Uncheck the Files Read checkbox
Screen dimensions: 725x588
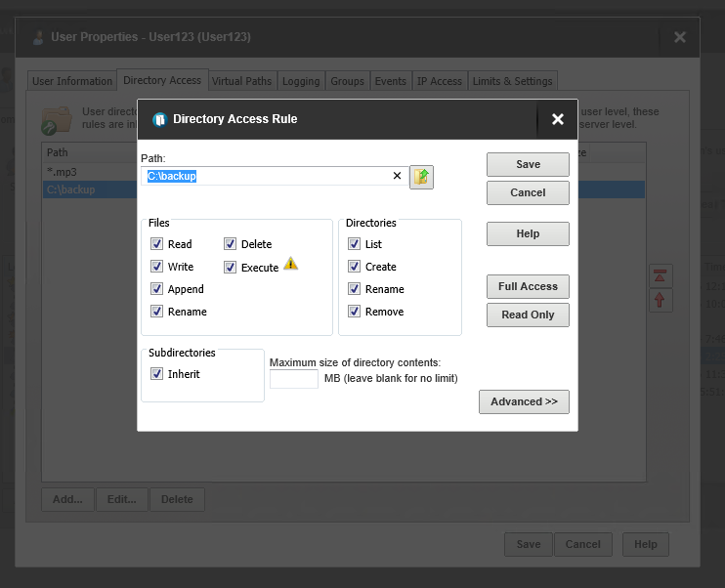tap(156, 243)
